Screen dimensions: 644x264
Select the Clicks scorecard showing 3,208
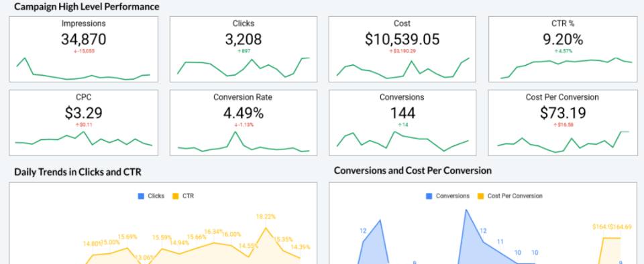[x=243, y=49]
